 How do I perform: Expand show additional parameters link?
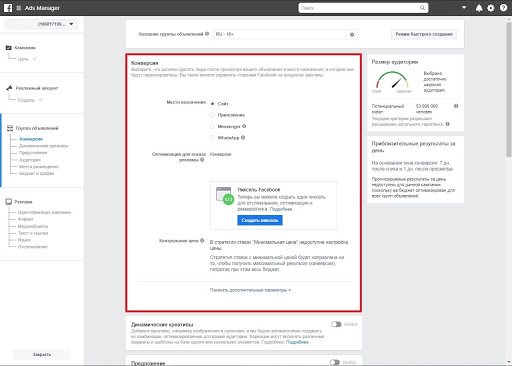click(x=250, y=290)
